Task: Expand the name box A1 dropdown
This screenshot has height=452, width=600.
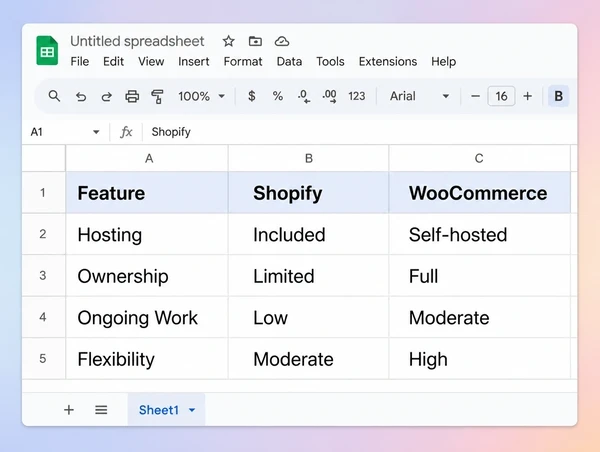Action: click(x=96, y=132)
